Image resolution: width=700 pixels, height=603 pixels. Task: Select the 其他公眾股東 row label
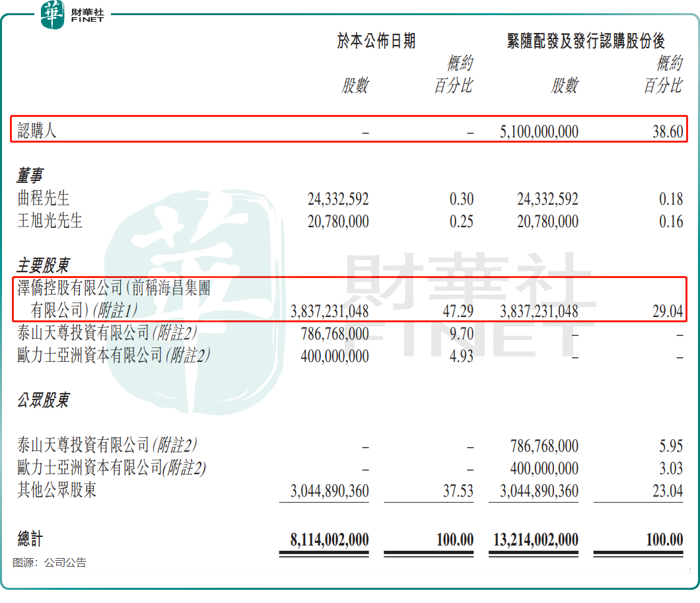(x=57, y=490)
